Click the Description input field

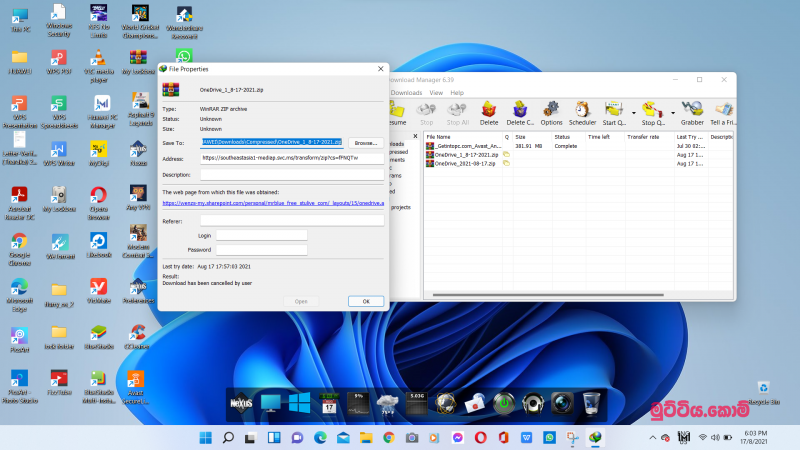pyautogui.click(x=292, y=174)
